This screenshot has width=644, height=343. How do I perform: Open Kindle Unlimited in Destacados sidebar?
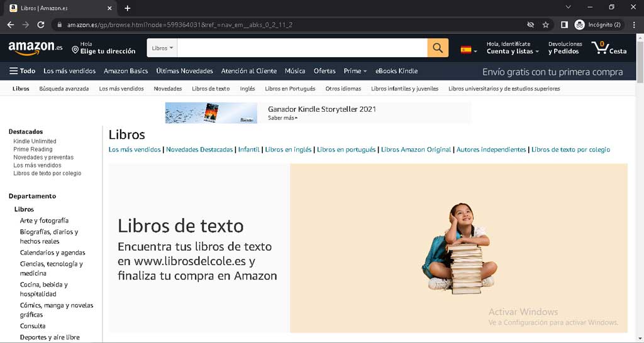35,141
